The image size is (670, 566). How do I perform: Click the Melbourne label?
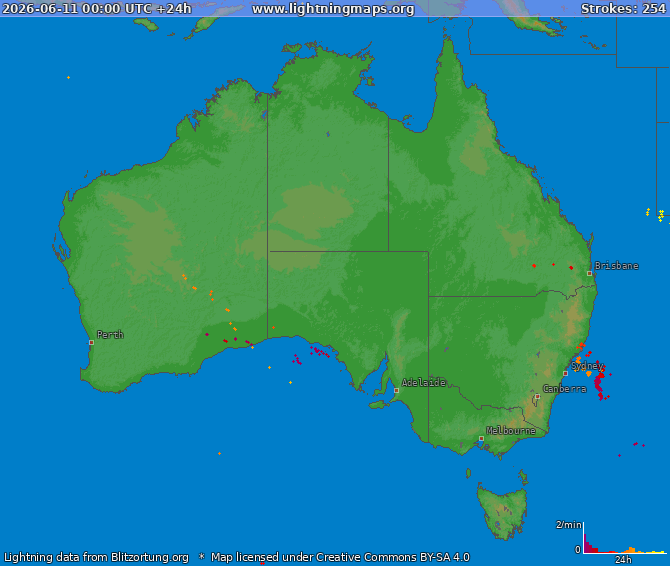pos(511,431)
